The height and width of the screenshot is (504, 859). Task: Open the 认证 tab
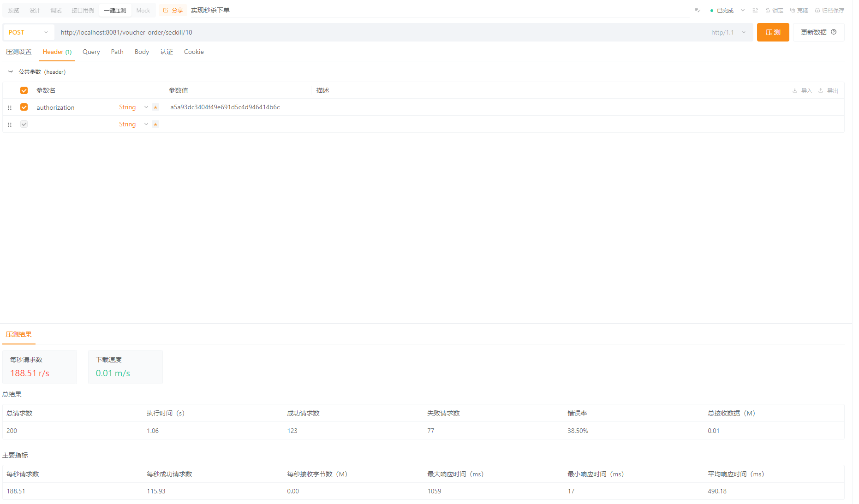click(167, 52)
